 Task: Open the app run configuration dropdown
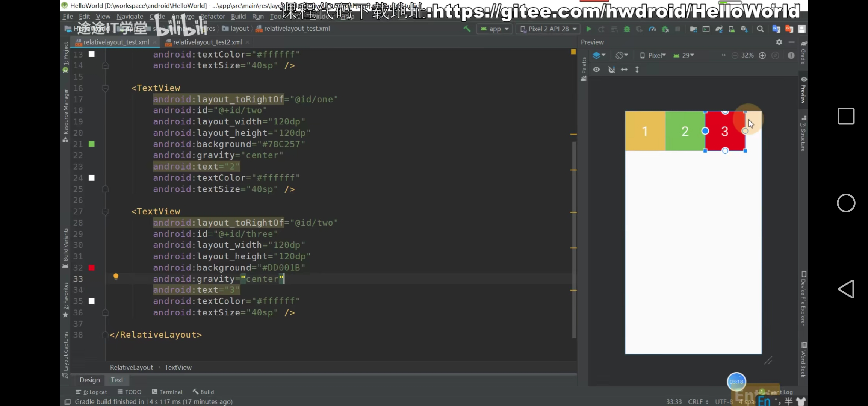pos(494,29)
